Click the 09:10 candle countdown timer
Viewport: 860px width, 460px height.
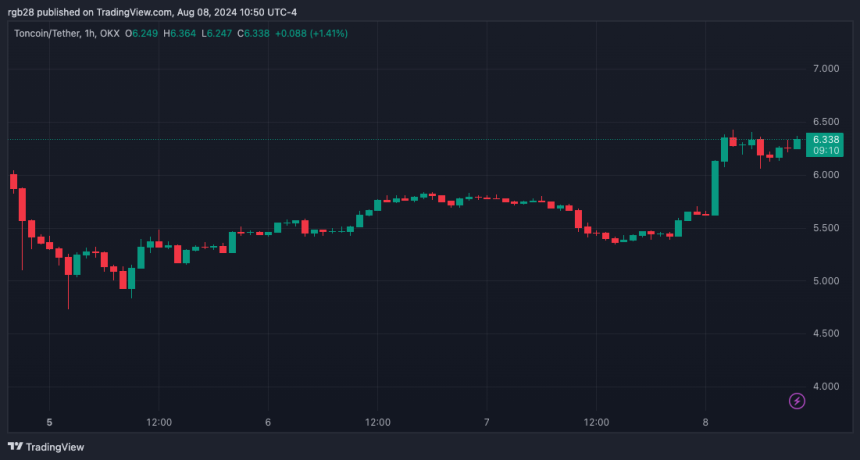click(826, 151)
